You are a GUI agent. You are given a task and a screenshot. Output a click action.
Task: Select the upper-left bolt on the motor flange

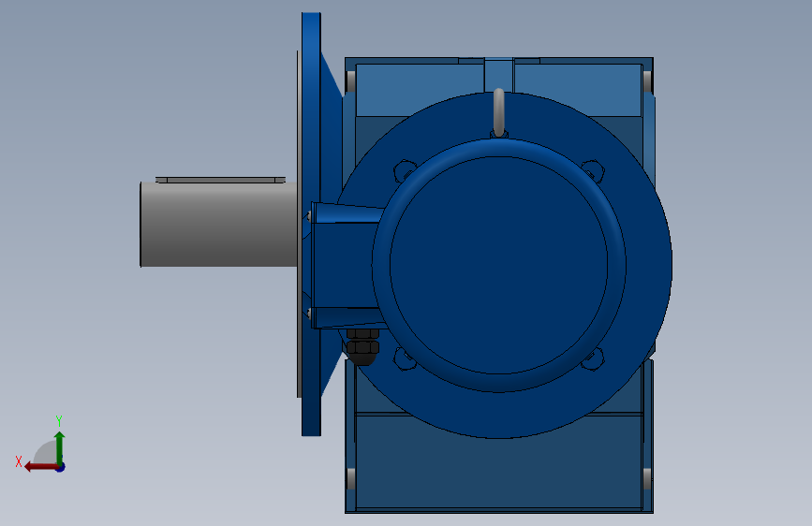[405, 171]
